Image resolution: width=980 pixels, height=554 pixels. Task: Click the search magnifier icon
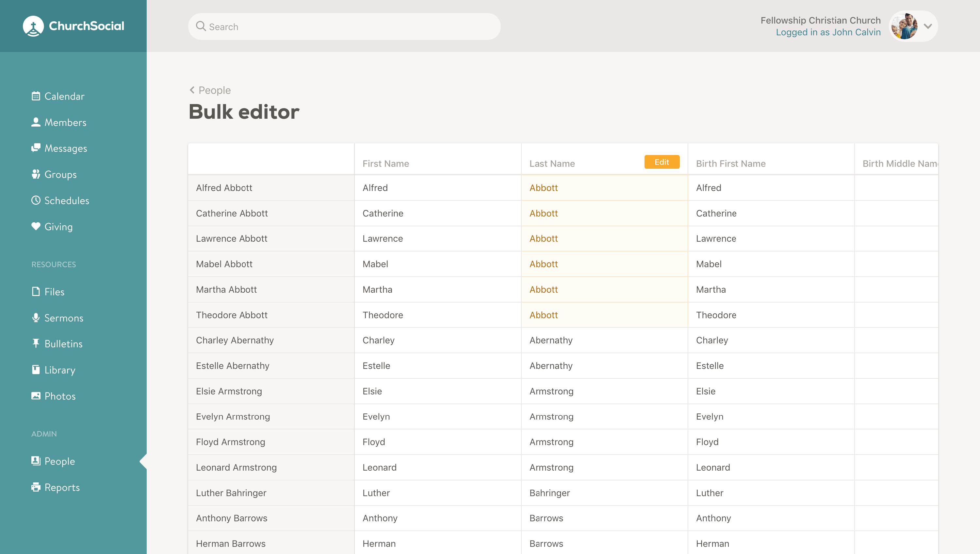click(x=201, y=26)
